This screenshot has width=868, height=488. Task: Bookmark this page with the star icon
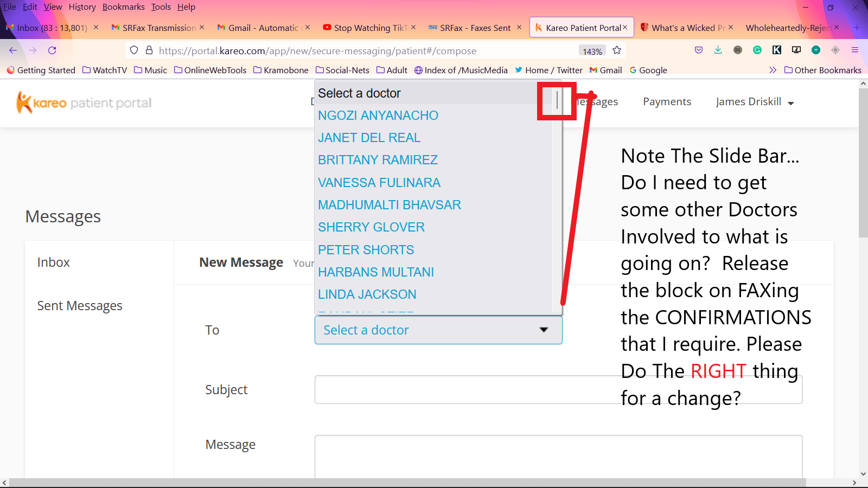coord(617,50)
